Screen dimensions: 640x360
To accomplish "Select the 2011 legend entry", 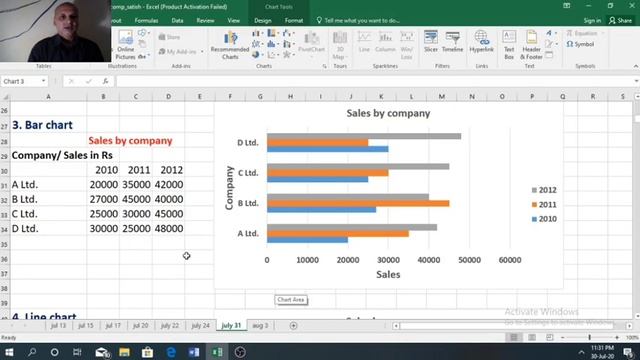I will pyautogui.click(x=544, y=204).
